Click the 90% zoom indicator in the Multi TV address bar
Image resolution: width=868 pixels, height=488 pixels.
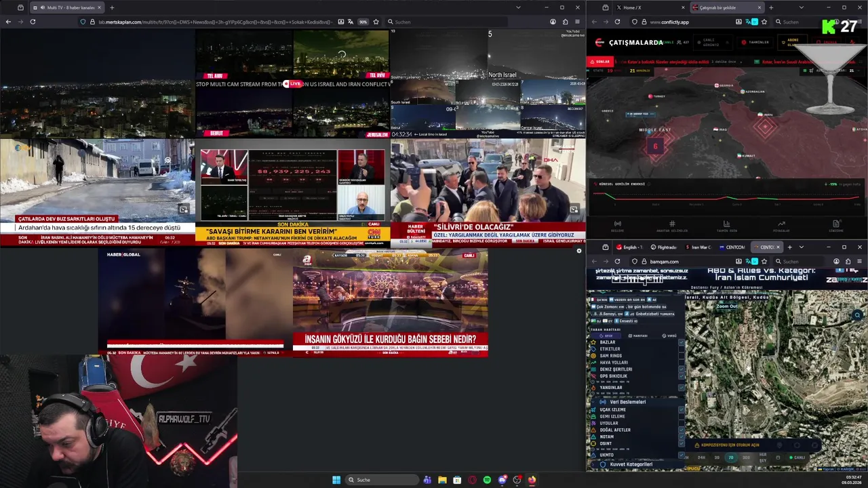[363, 22]
